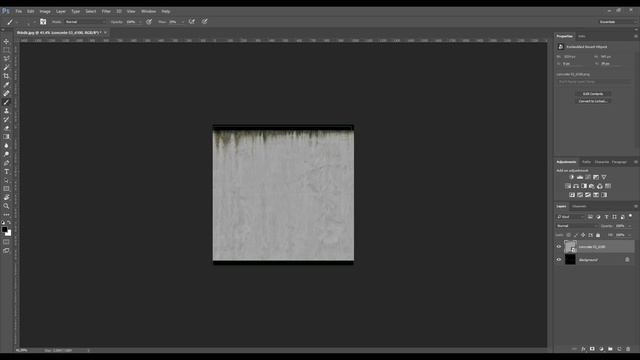The image size is (640, 360).
Task: Enable airbrush-style build-up
Action: tap(192, 22)
